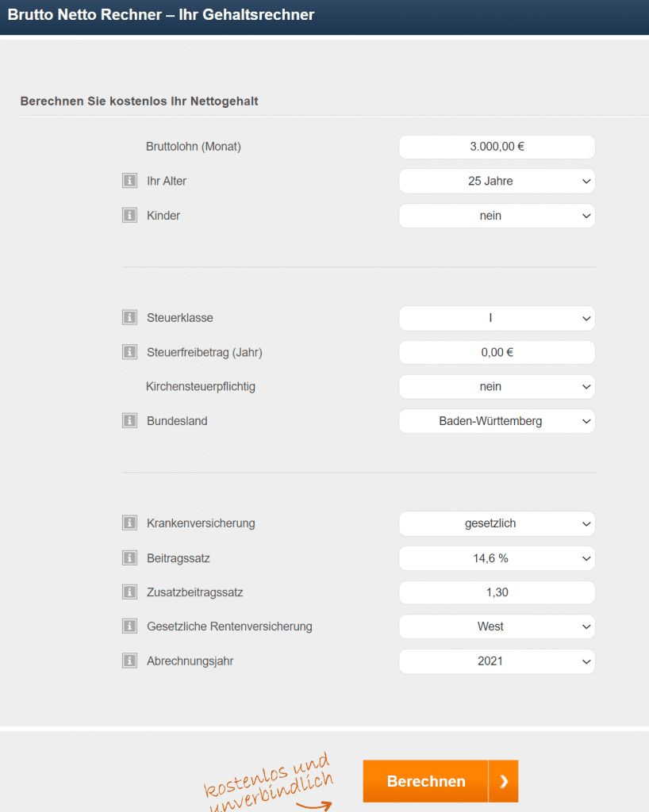Open the Ihr Alter dropdown
This screenshot has width=649, height=812.
tap(497, 181)
